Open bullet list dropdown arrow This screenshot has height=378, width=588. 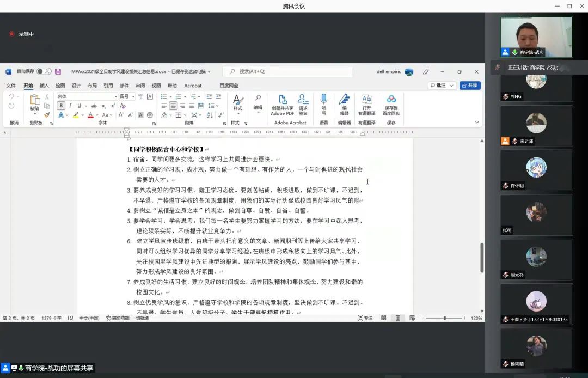pyautogui.click(x=170, y=96)
